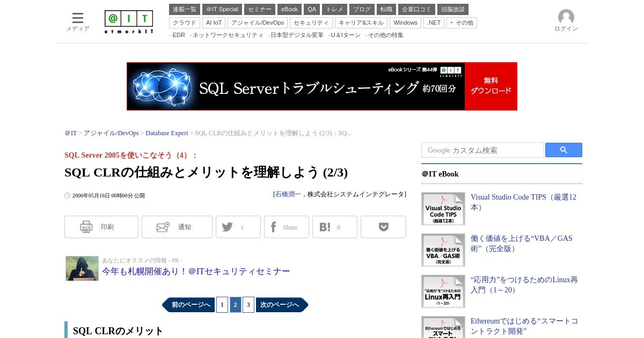644x338 pixels.
Task: Open the 連載一覧 menu tab
Action: click(x=185, y=9)
